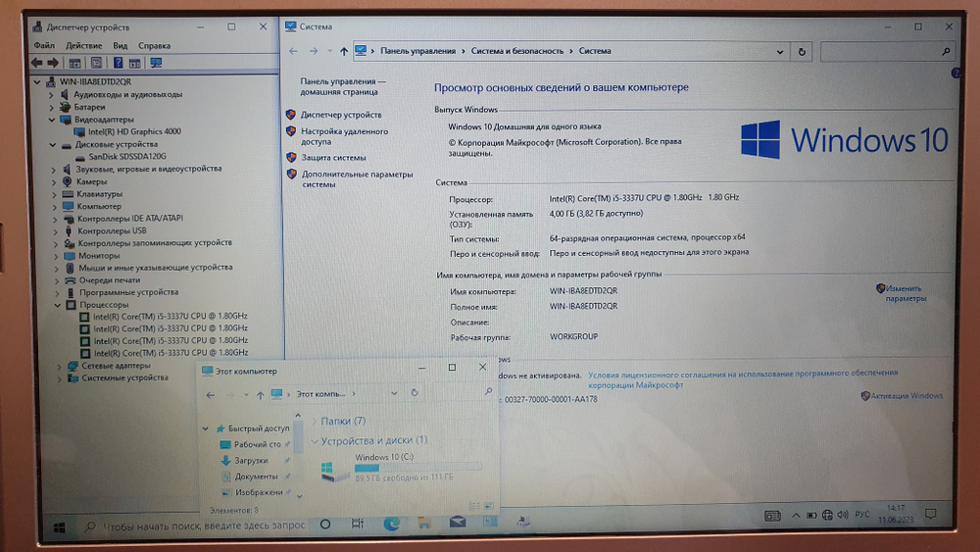
Task: Open File Explorer from the taskbar
Action: [424, 524]
